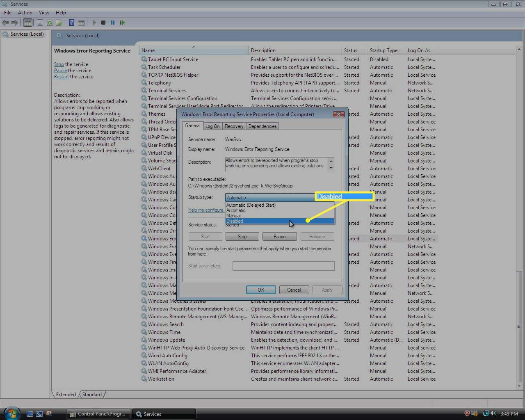This screenshot has width=525, height=420.
Task: Click the gear icon beside Windows Update
Action: 144,340
